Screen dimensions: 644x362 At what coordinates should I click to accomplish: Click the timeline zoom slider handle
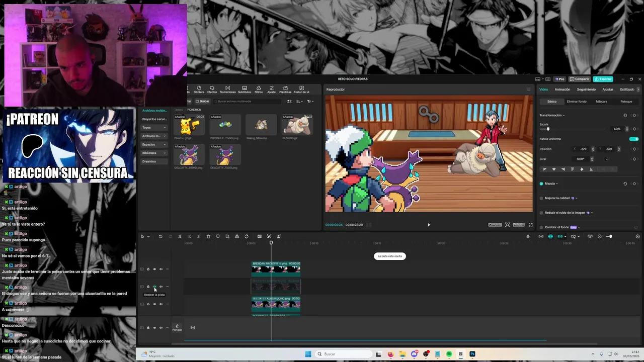tap(610, 236)
